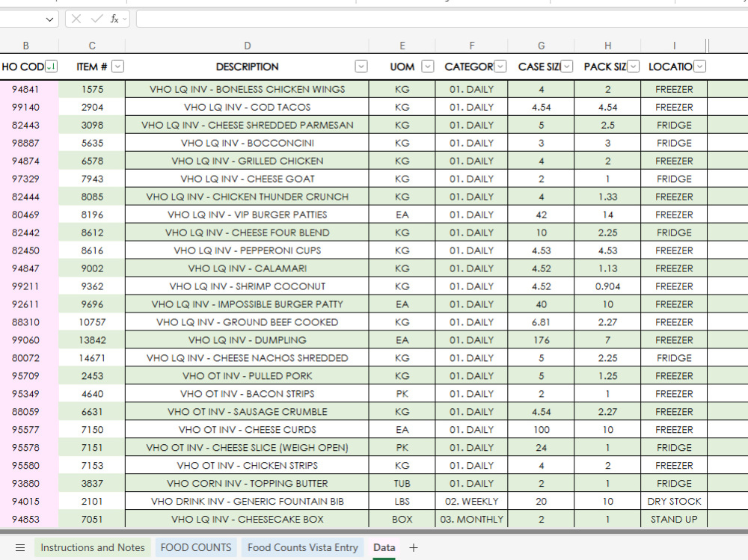Click cell VHO LQ INV - PEPPERONI CUPS
The width and height of the screenshot is (748, 560).
247,250
